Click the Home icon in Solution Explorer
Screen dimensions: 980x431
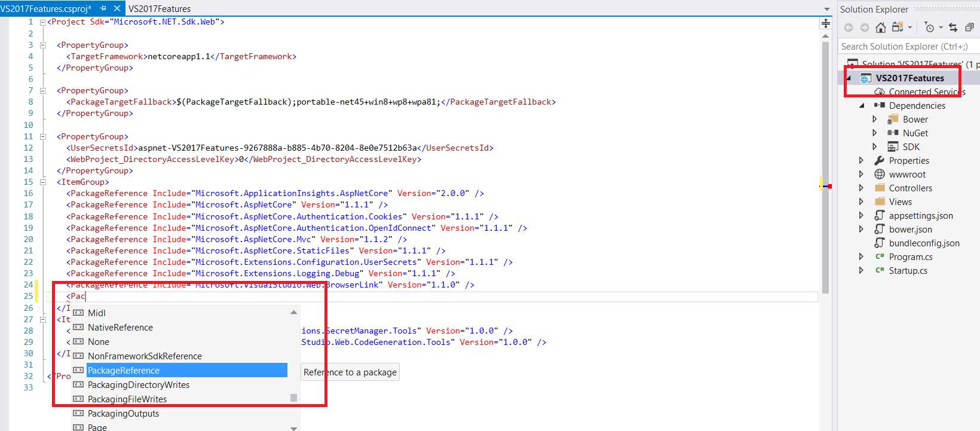[x=880, y=27]
